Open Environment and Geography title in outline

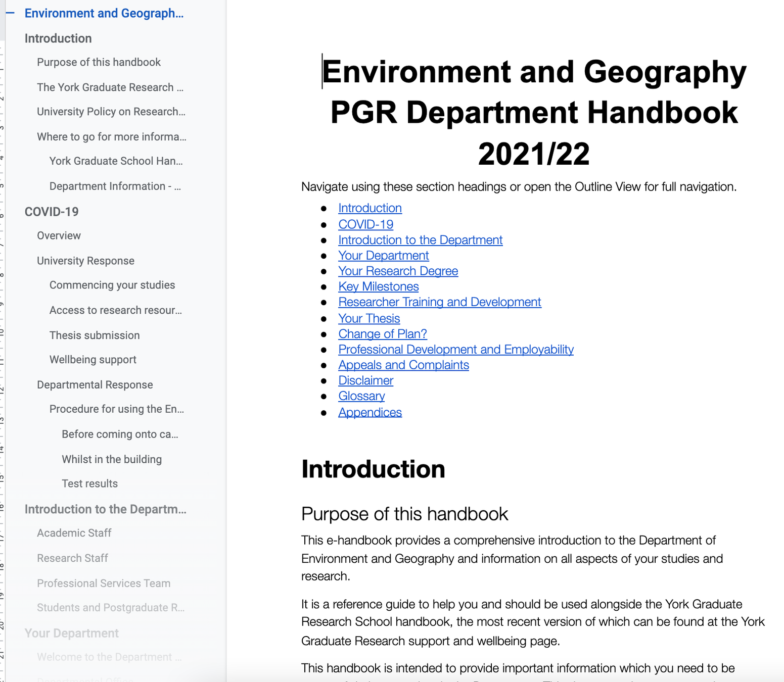[x=104, y=13]
